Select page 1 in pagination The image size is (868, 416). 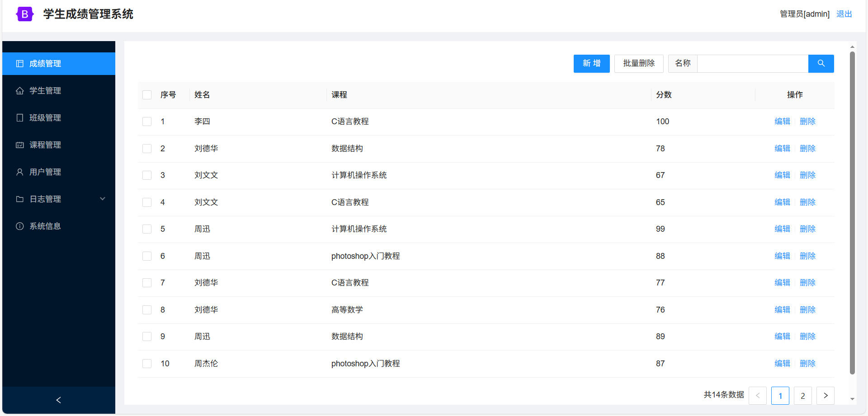780,396
